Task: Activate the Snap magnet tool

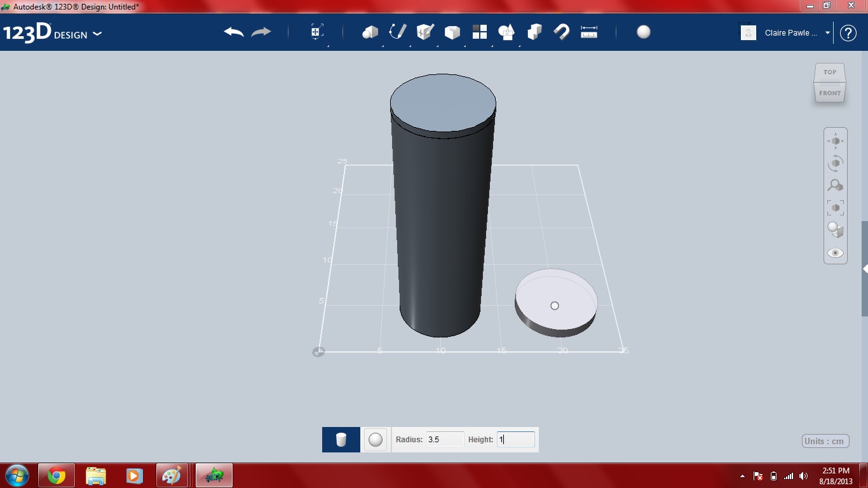Action: click(562, 32)
